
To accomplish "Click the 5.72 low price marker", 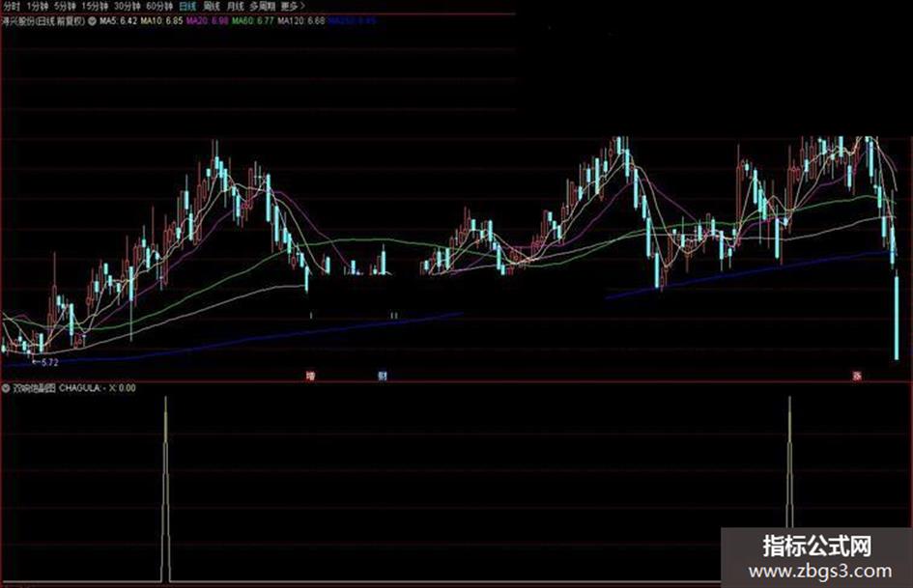I will (x=45, y=362).
